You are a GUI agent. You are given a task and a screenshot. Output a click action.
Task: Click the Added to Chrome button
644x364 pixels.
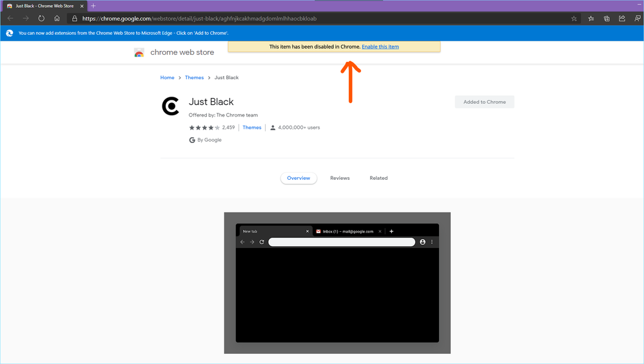484,102
